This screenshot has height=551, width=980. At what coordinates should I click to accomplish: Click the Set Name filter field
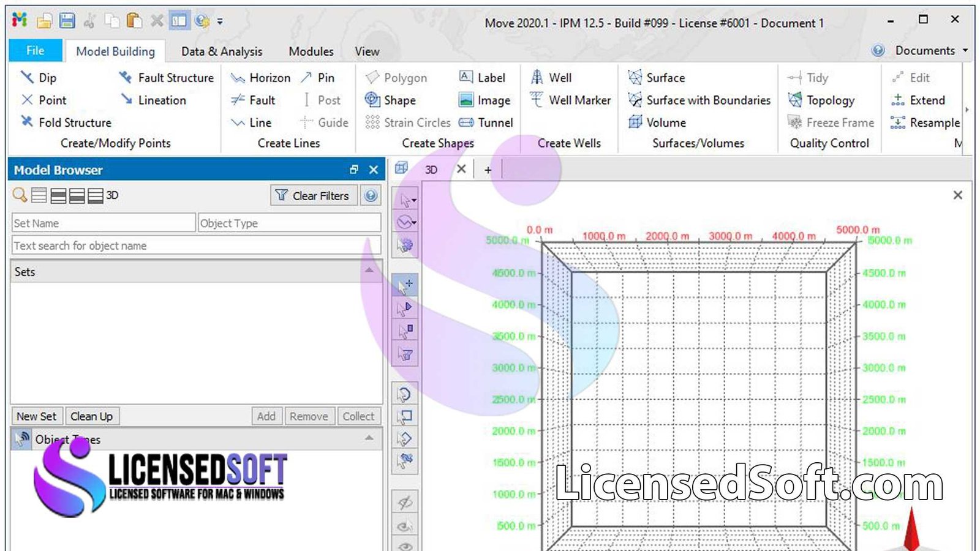point(104,223)
